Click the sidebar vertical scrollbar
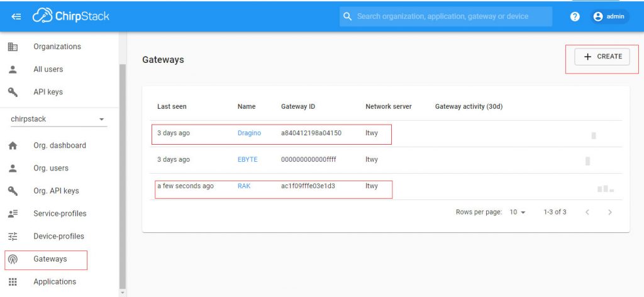Screen dimensions: 644x297 (x=123, y=177)
